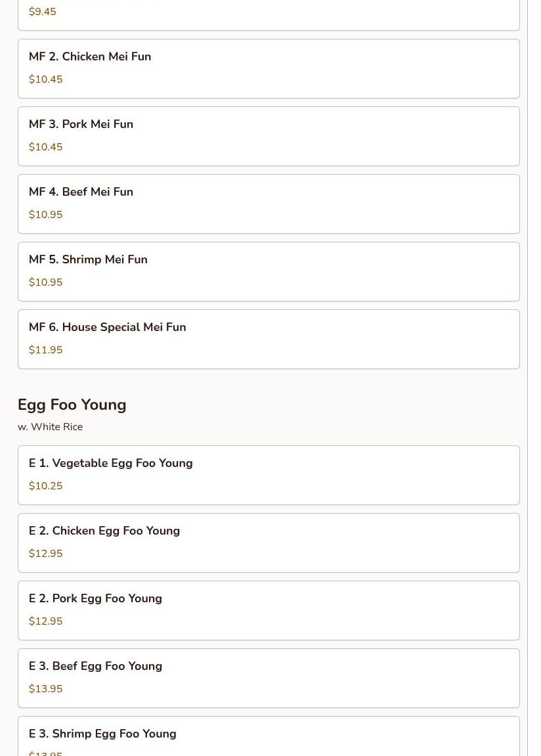
Task: Open MF 3. Pork Mei Fun card
Action: coord(269,137)
